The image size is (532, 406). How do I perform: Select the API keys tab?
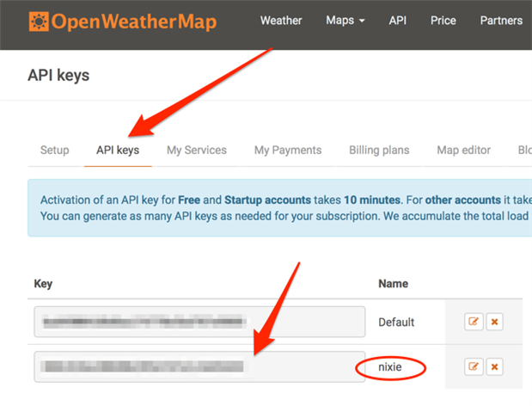[x=118, y=150]
